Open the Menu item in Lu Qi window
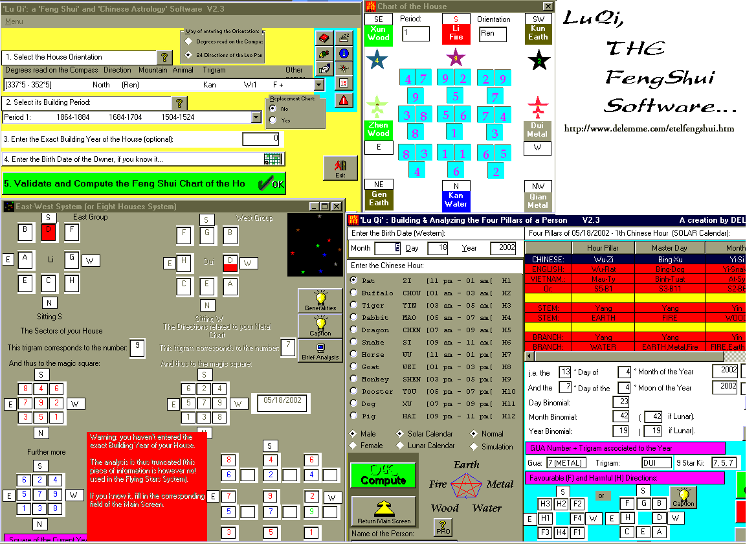Image resolution: width=756 pixels, height=544 pixels. click(14, 22)
